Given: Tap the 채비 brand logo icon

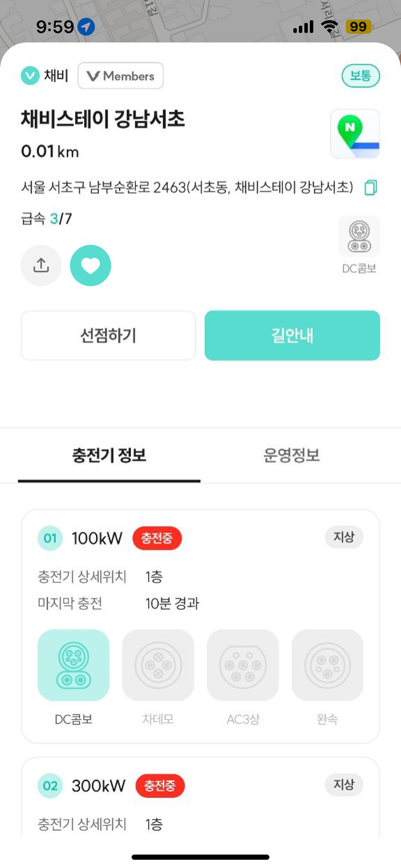Looking at the screenshot, I should [30, 75].
